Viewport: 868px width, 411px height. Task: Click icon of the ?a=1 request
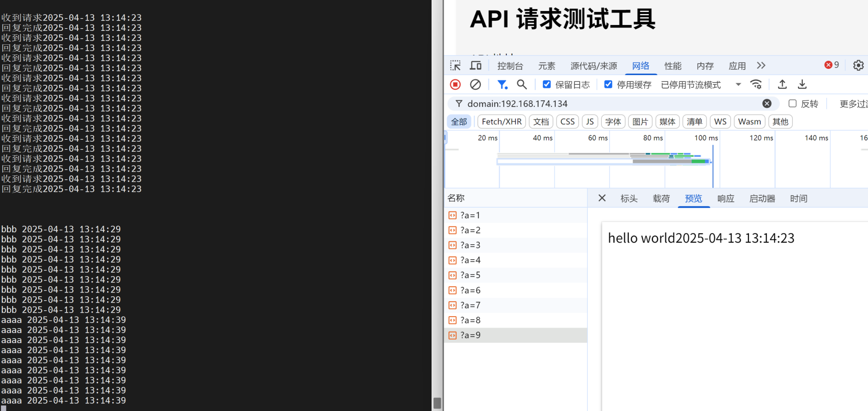click(x=452, y=215)
